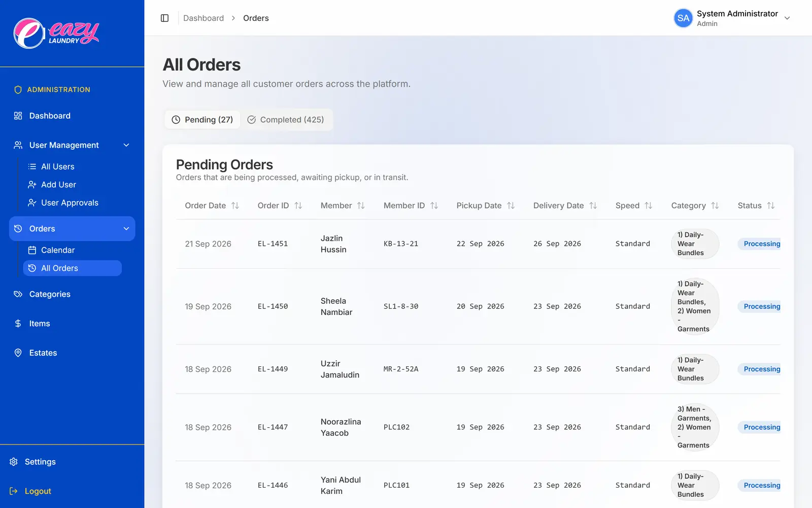This screenshot has height=508, width=812.
Task: Click the Items dollar sign icon
Action: pyautogui.click(x=18, y=324)
